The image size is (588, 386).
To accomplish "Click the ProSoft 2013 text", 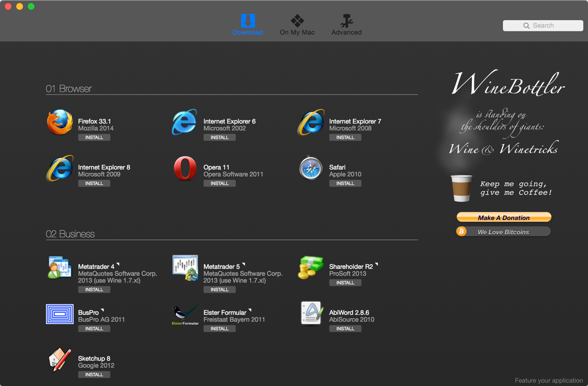I will [x=348, y=273].
